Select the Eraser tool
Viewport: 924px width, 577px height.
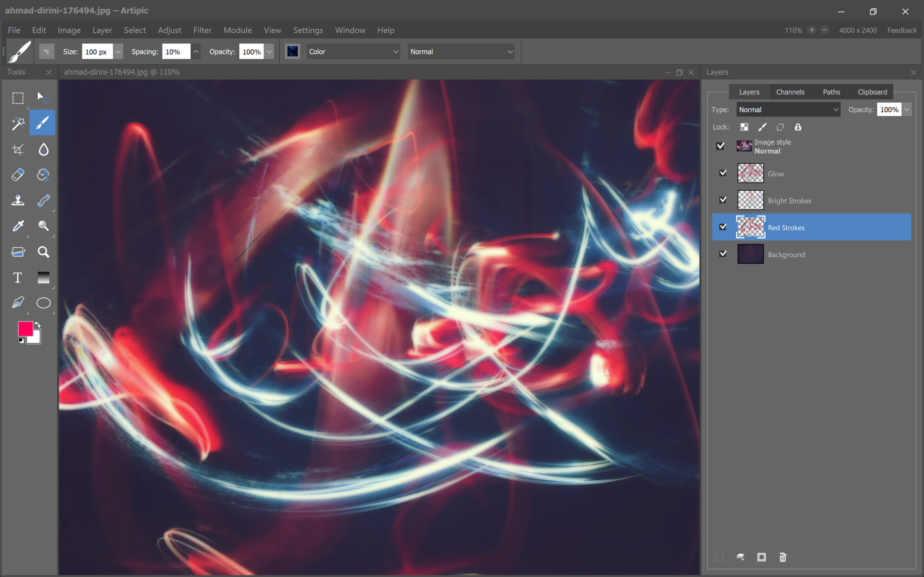18,175
